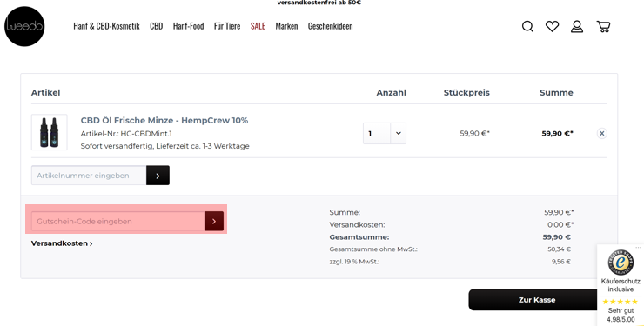The image size is (644, 326).
Task: Open the wishlist heart icon
Action: pyautogui.click(x=552, y=27)
